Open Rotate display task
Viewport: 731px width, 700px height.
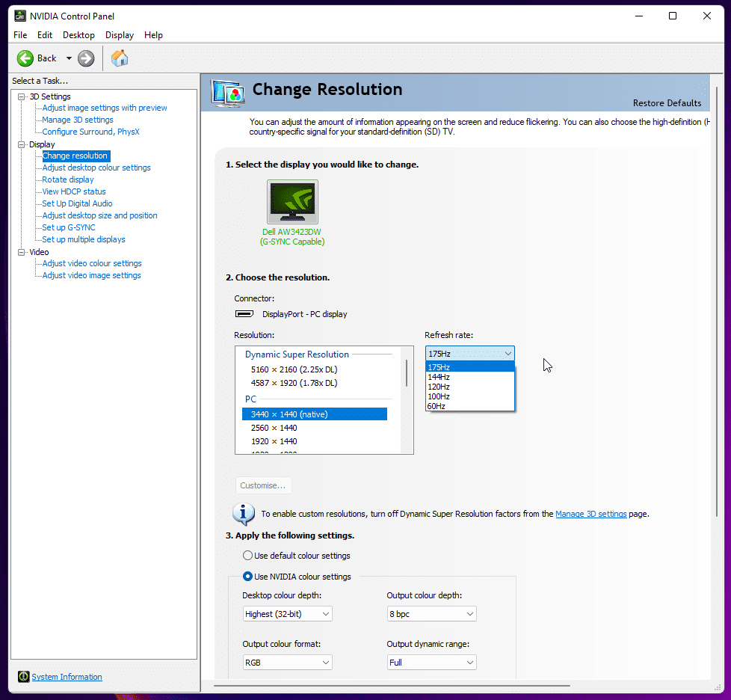coord(68,179)
